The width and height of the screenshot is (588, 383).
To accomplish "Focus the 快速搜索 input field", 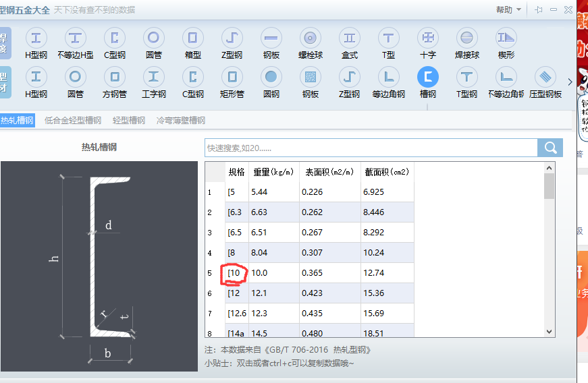I will pos(371,148).
